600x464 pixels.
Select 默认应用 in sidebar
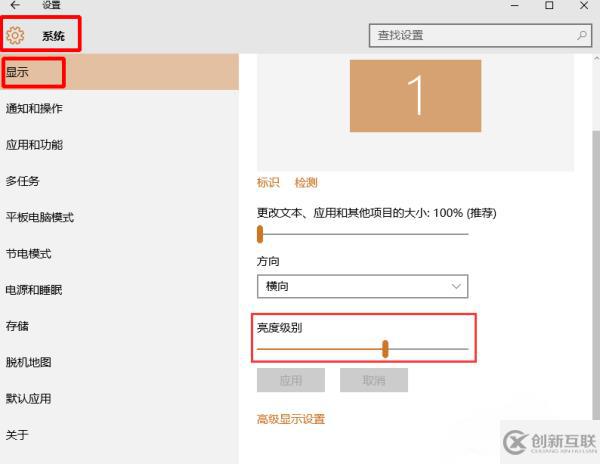click(x=119, y=399)
